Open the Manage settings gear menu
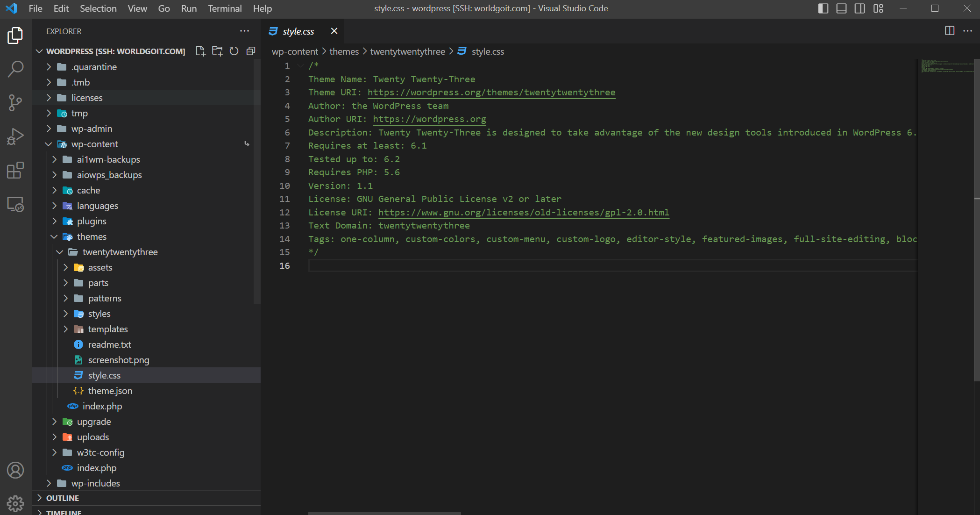This screenshot has width=980, height=515. [15, 503]
